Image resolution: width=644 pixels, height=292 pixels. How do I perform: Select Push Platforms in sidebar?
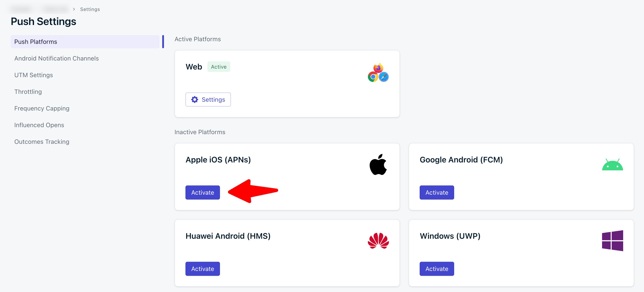(36, 42)
